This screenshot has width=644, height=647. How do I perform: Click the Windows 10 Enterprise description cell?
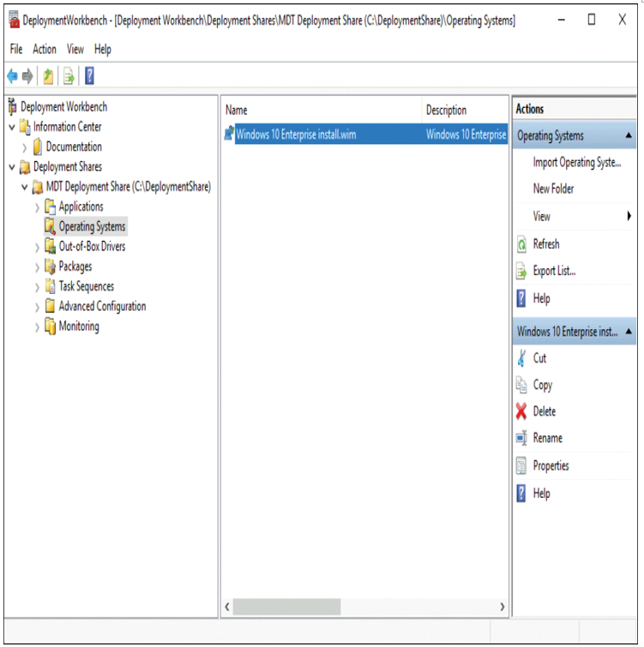[466, 134]
